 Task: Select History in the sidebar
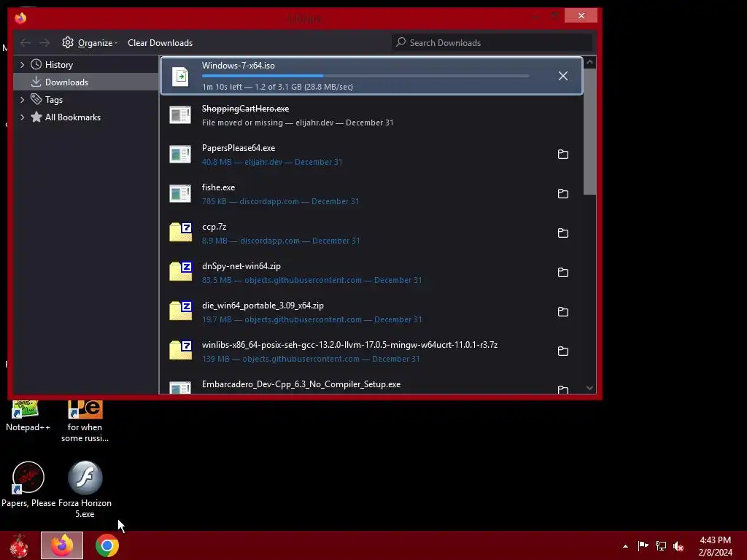coord(59,64)
